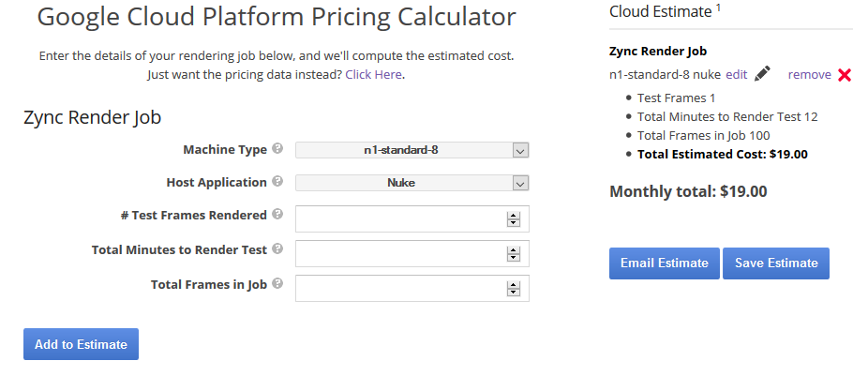Click the Test Frames Rendered stepper arrows
This screenshot has height=376, width=868.
pyautogui.click(x=513, y=219)
